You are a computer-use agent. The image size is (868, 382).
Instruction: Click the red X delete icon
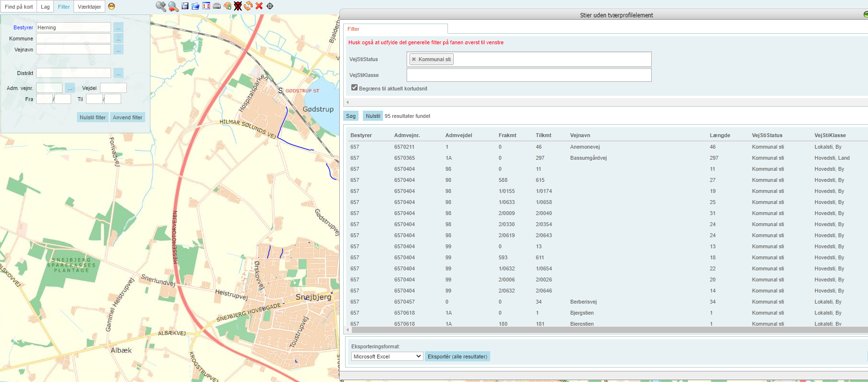coord(259,6)
